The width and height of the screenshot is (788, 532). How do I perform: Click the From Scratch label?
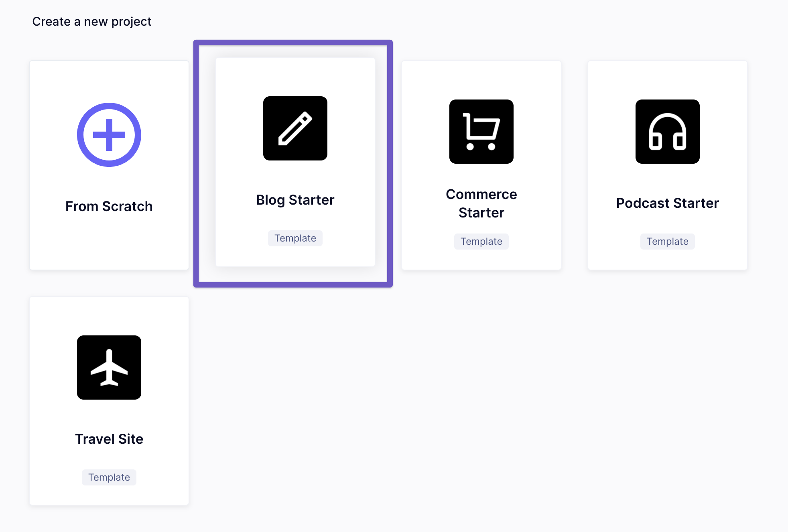[x=109, y=206]
